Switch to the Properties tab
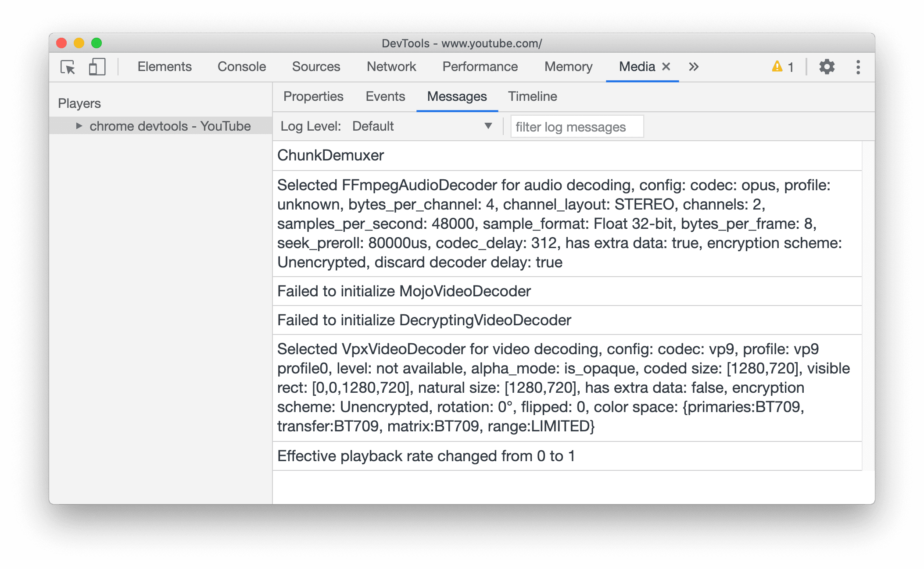 pyautogui.click(x=314, y=96)
